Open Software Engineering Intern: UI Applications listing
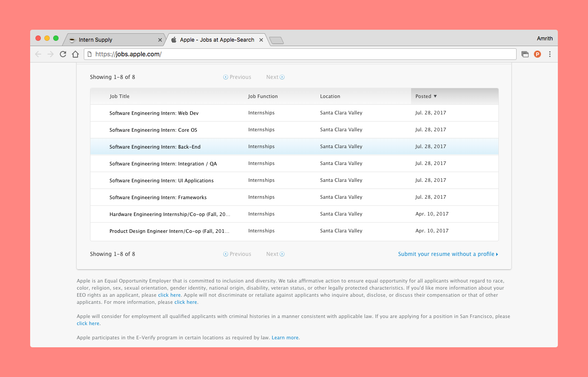588x377 pixels. pyautogui.click(x=161, y=181)
